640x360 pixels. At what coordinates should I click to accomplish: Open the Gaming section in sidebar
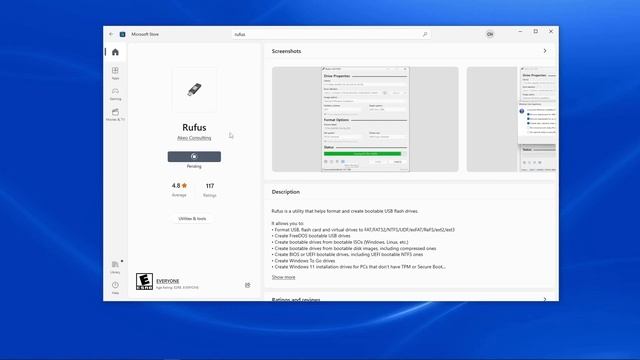[x=115, y=94]
